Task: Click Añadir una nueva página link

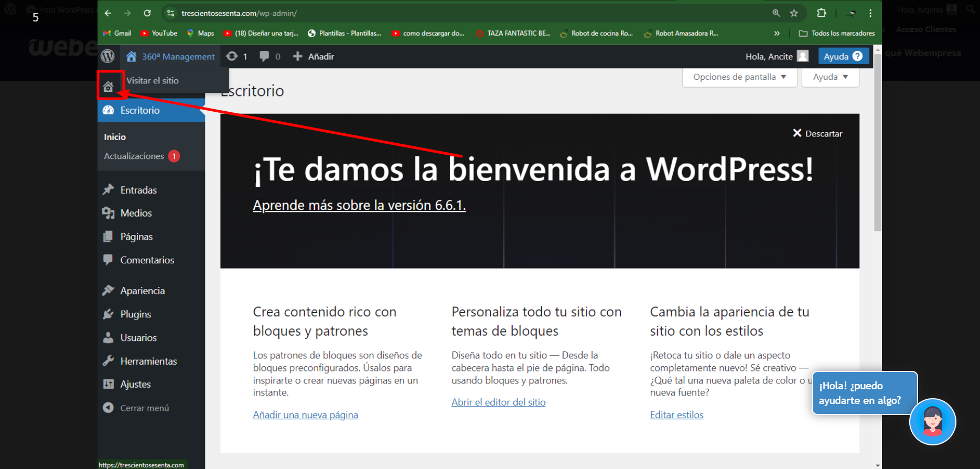Action: pos(305,415)
